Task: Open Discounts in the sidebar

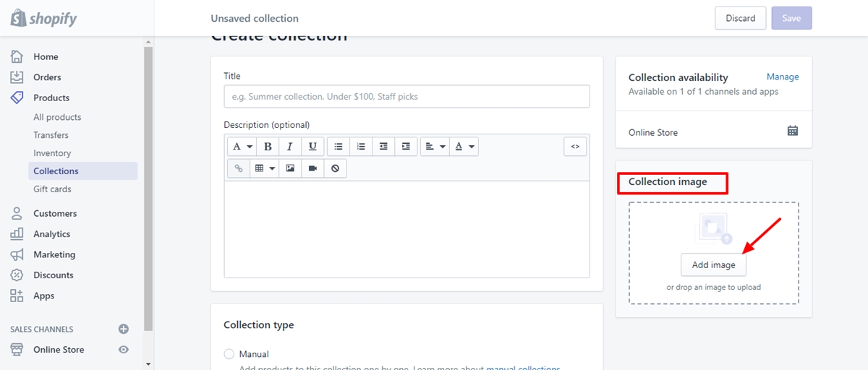Action: (54, 275)
